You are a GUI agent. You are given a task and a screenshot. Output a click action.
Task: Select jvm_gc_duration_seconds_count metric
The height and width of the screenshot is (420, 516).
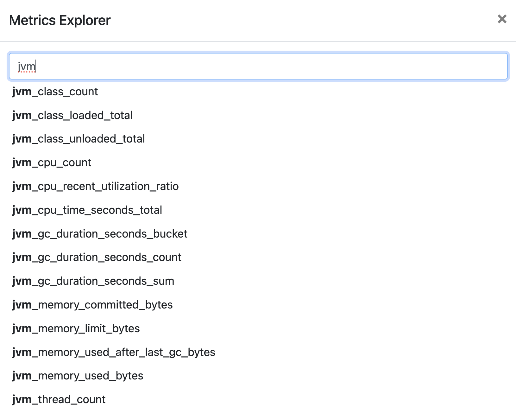pos(97,257)
